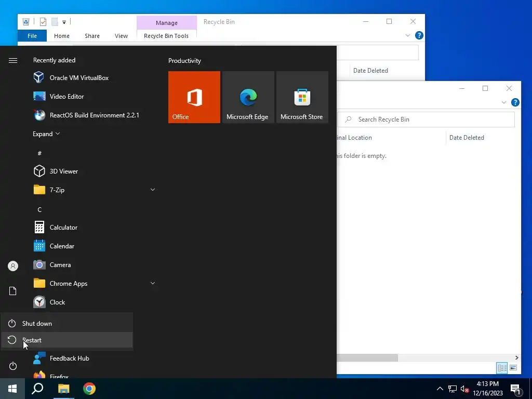Collapse ribbon in front Recycle Bin window
532x399 pixels.
coord(504,102)
